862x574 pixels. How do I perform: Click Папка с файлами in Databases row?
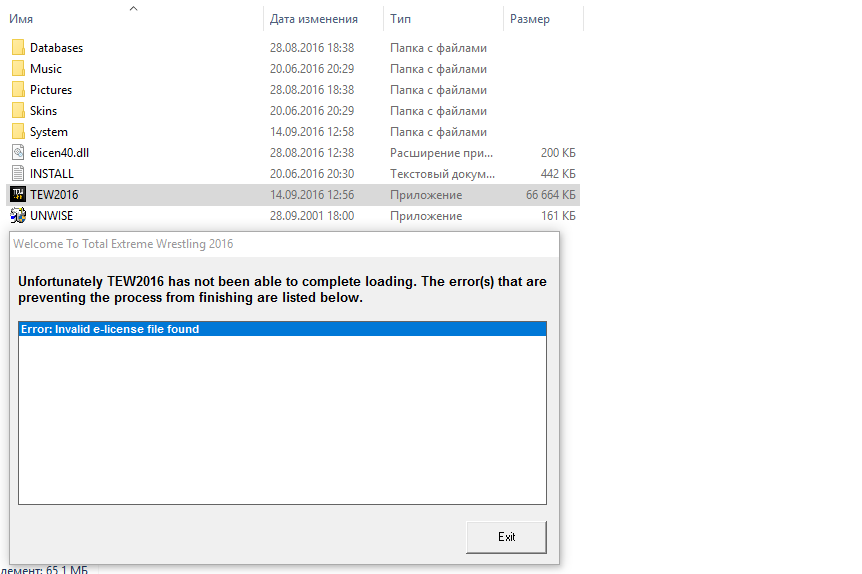[x=438, y=48]
